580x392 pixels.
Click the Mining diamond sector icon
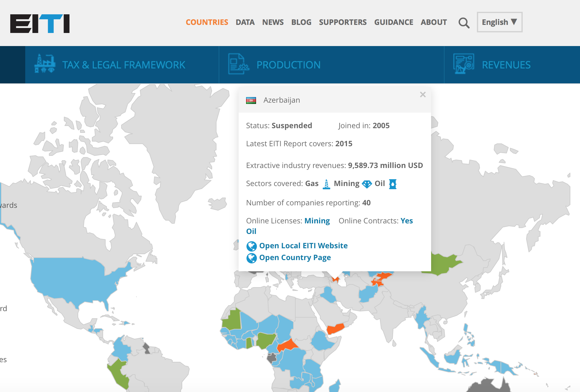[367, 184]
